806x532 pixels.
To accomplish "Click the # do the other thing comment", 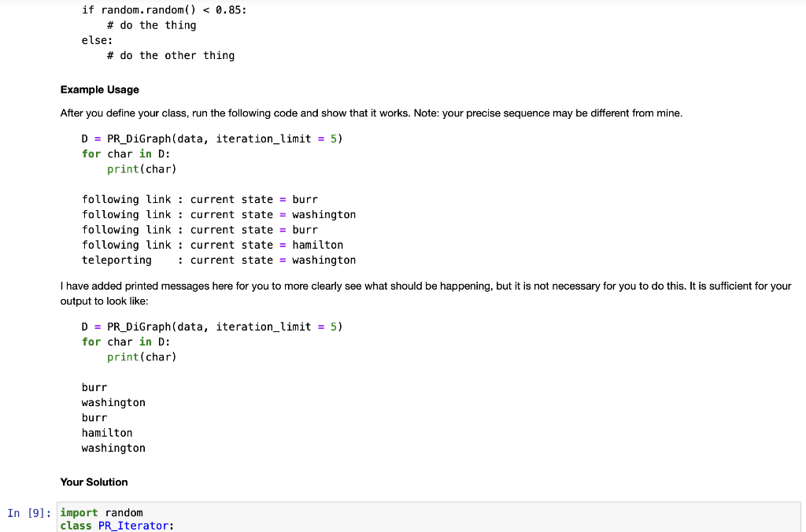I will click(x=171, y=55).
